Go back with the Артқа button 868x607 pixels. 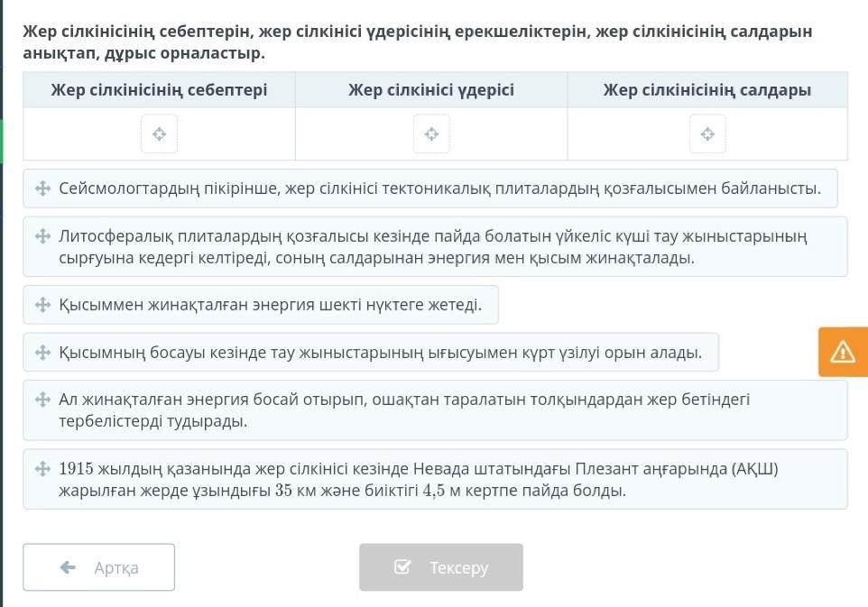[98, 567]
